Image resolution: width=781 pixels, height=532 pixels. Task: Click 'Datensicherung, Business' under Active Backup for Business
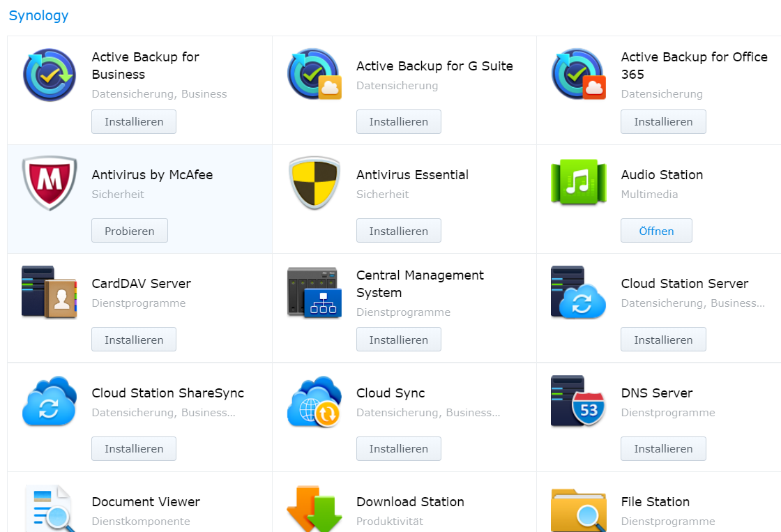pyautogui.click(x=159, y=93)
